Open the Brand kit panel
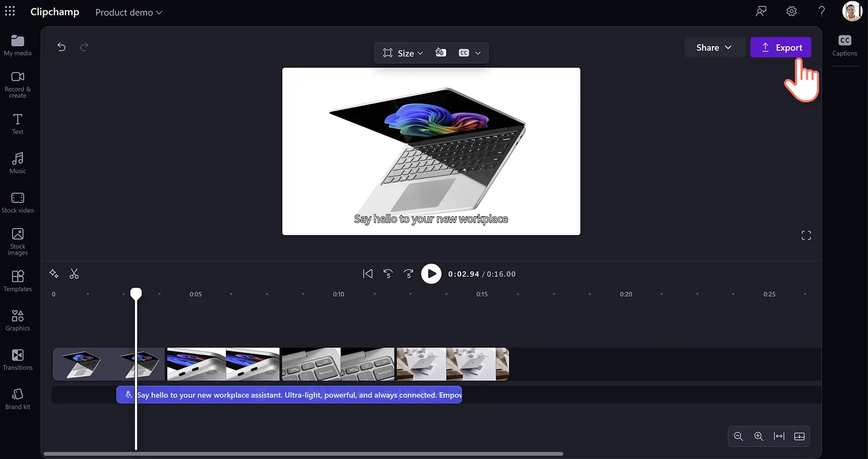The image size is (868, 459). click(x=17, y=399)
